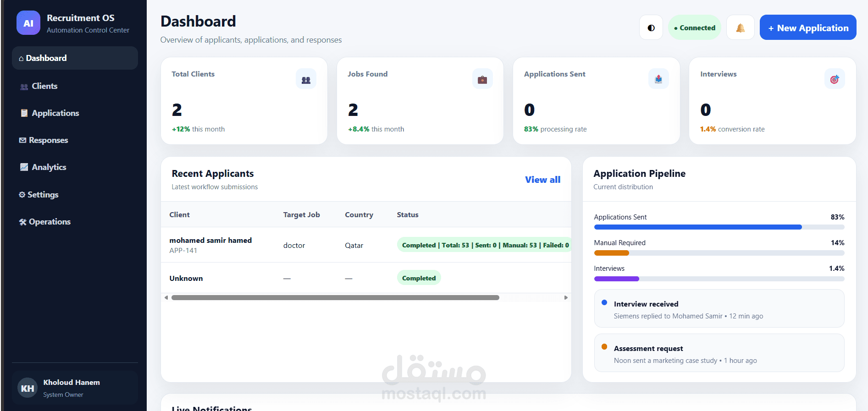Viewport: 868px width, 411px height.
Task: Click the Total Clients people icon
Action: click(x=306, y=80)
